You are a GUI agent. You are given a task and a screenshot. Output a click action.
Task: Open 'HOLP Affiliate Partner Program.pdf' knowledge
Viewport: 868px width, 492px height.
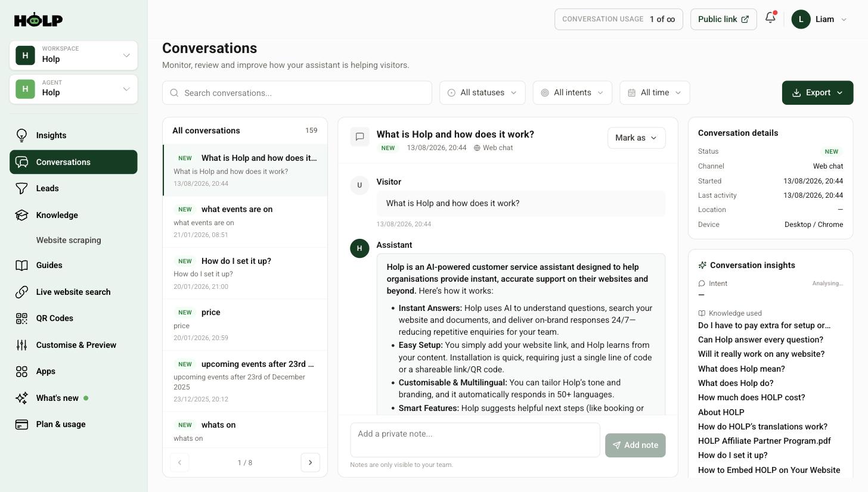(x=764, y=441)
